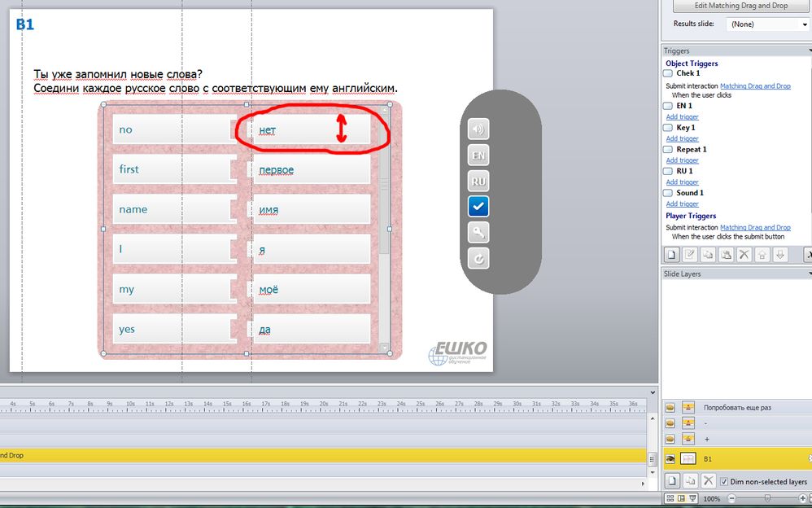This screenshot has height=508, width=812.
Task: Toggle the eye icon of the B1 base layer
Action: pos(670,459)
